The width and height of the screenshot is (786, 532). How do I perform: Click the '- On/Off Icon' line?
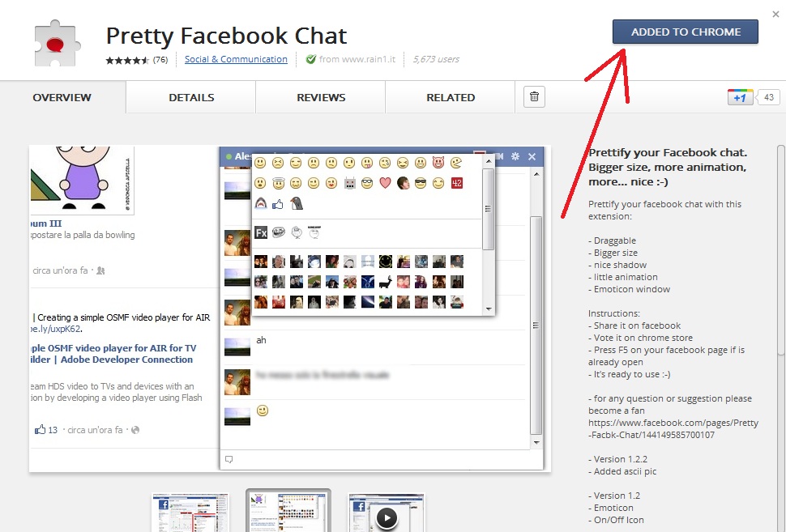coord(616,520)
